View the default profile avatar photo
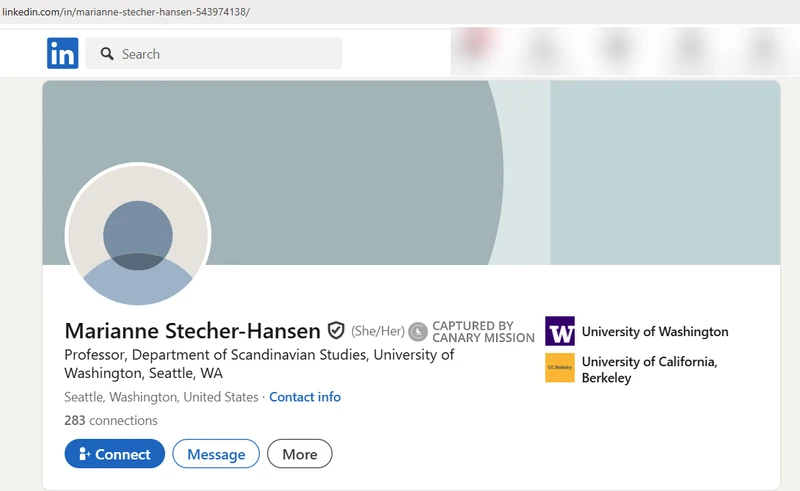 pyautogui.click(x=138, y=235)
